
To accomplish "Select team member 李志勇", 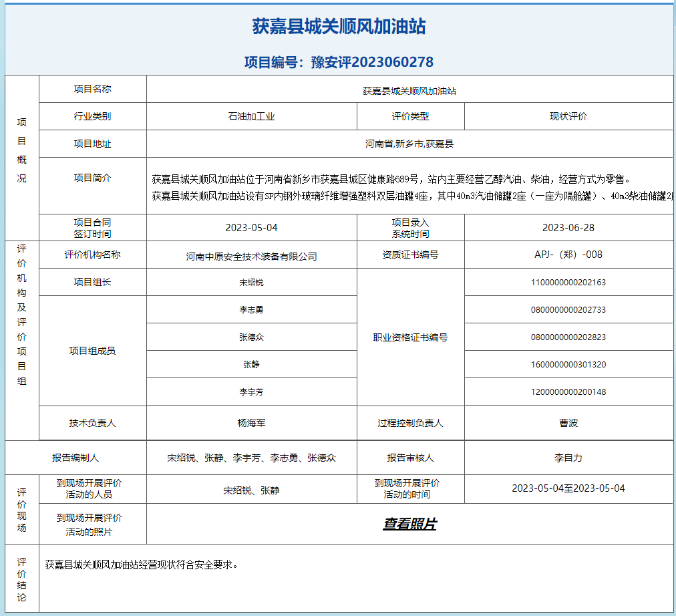I will [x=251, y=309].
